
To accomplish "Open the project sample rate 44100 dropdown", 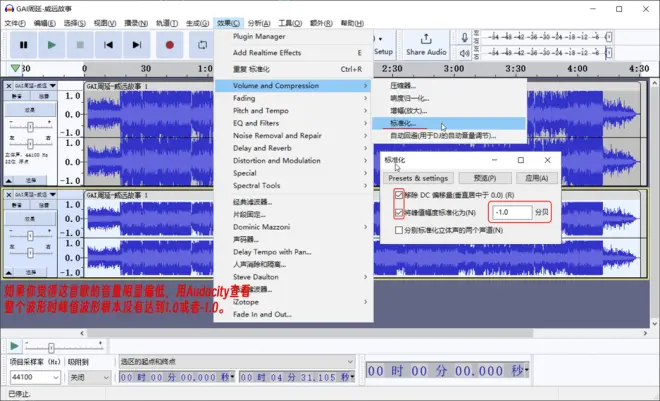I will (35, 377).
